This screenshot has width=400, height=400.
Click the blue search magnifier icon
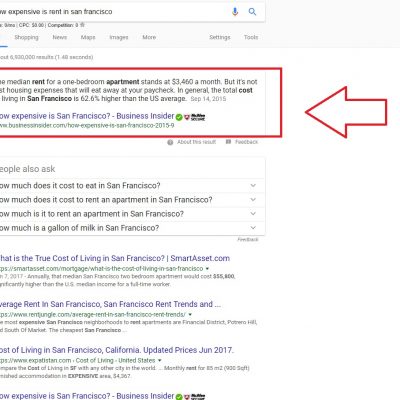(x=252, y=12)
